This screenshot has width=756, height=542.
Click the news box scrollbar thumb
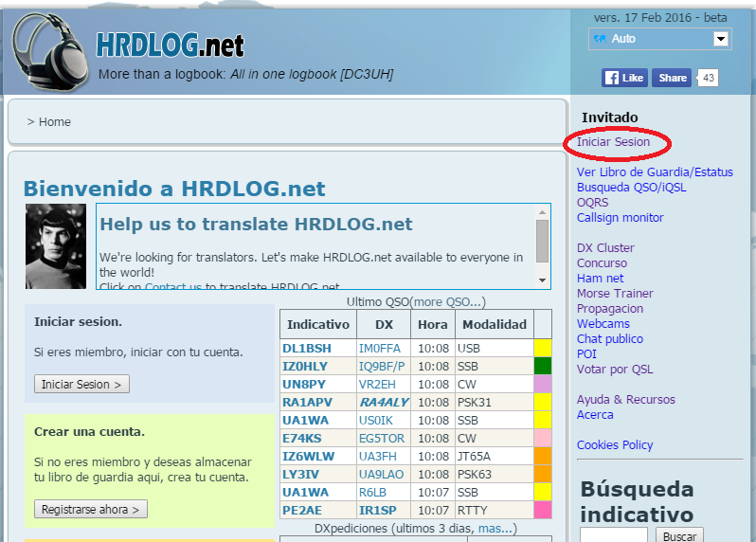[x=543, y=241]
